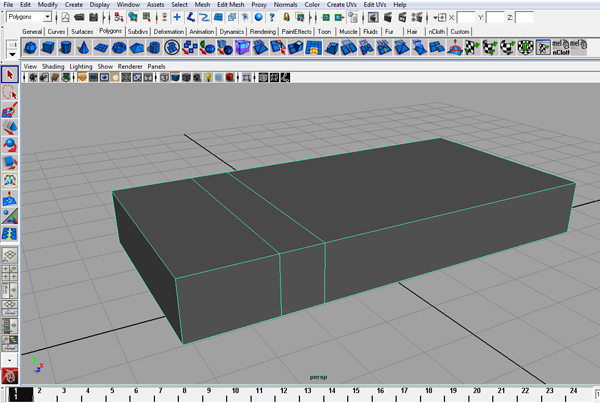The height and width of the screenshot is (403, 600).
Task: Switch to the Animation shelf tab
Action: [x=201, y=32]
